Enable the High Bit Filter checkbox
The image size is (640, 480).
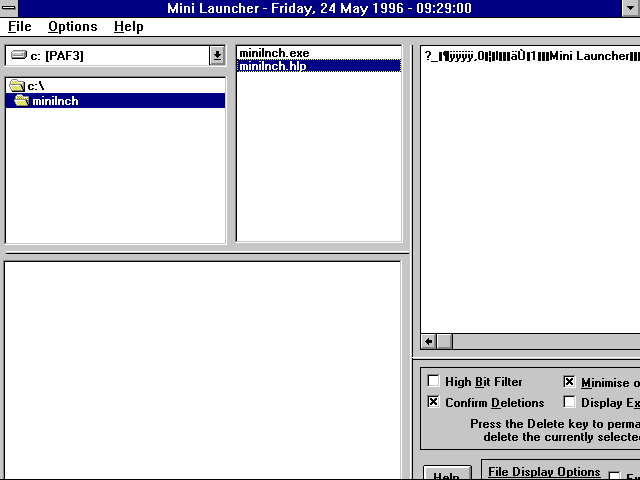[x=434, y=382]
